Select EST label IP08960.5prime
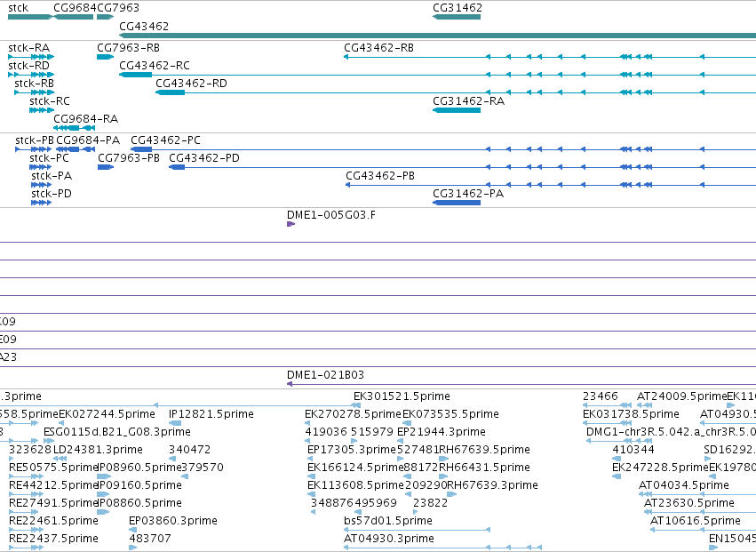 tap(139, 468)
